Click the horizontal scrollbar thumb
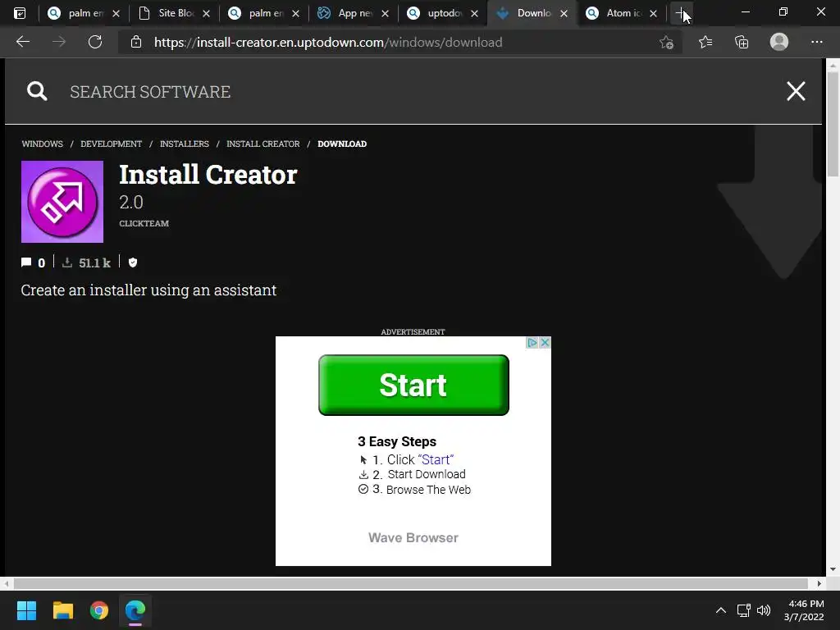 (410, 583)
